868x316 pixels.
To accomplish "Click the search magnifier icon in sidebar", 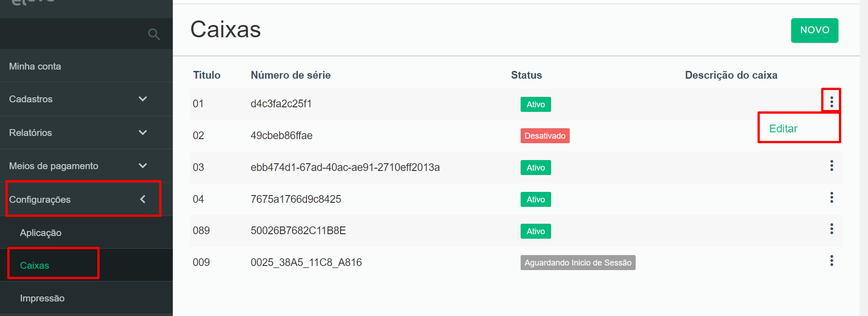I will coord(154,34).
